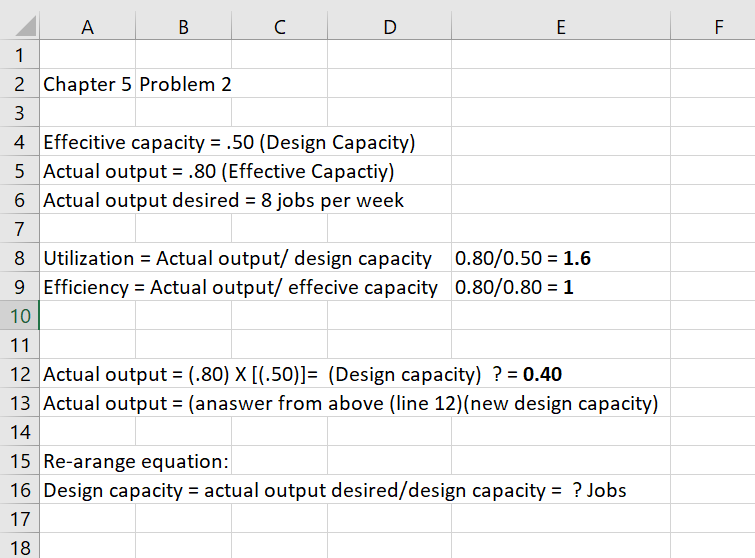Select row 3 header
Screen dimensions: 755x558
click(19, 113)
